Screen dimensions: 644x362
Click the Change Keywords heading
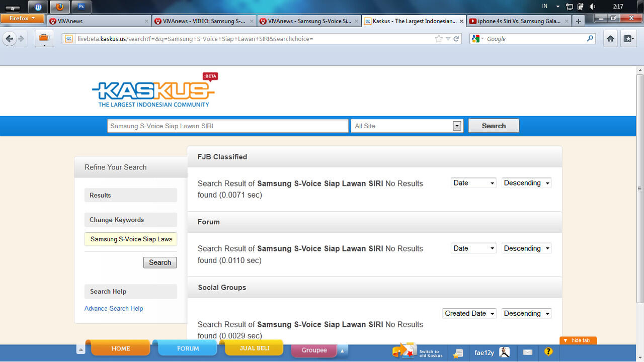131,220
